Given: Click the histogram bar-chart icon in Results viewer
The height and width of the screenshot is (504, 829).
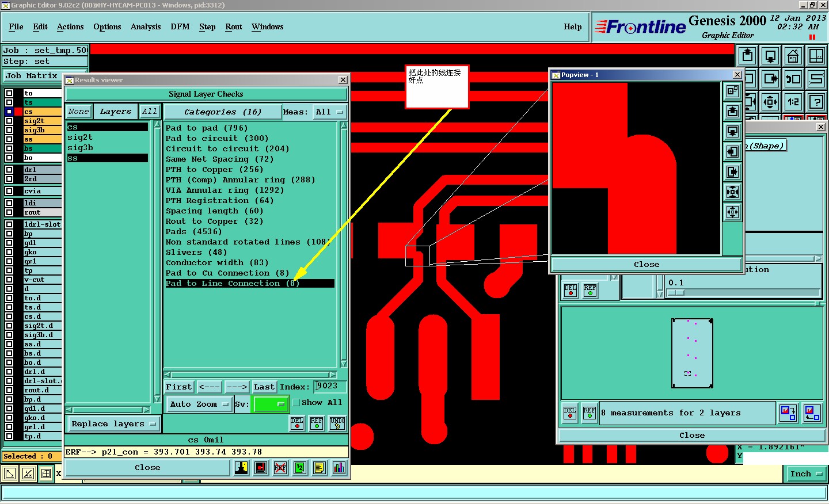Looking at the screenshot, I should click(339, 468).
